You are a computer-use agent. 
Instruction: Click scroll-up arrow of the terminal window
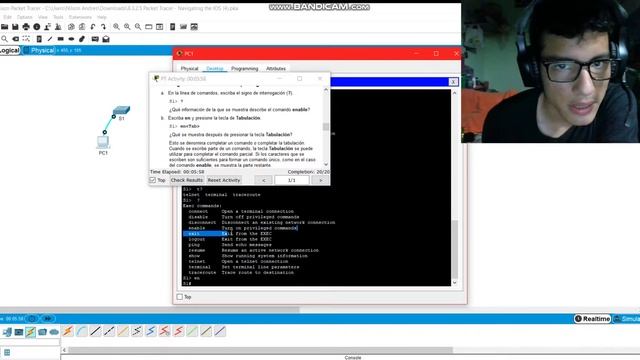[x=455, y=93]
